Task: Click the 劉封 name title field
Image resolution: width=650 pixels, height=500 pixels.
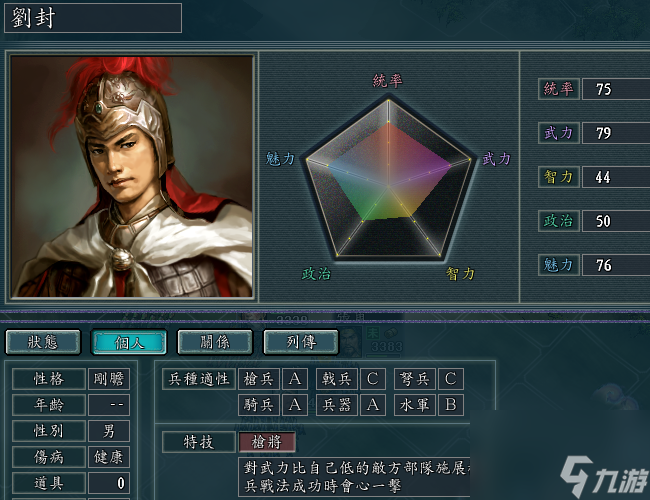Action: tap(93, 18)
